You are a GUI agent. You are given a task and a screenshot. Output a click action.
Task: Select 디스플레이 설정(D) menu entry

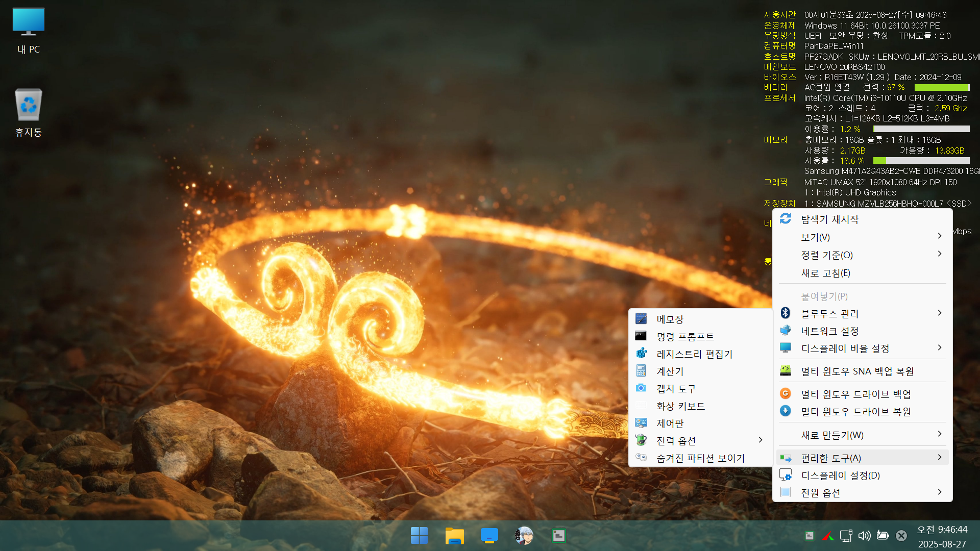tap(840, 475)
